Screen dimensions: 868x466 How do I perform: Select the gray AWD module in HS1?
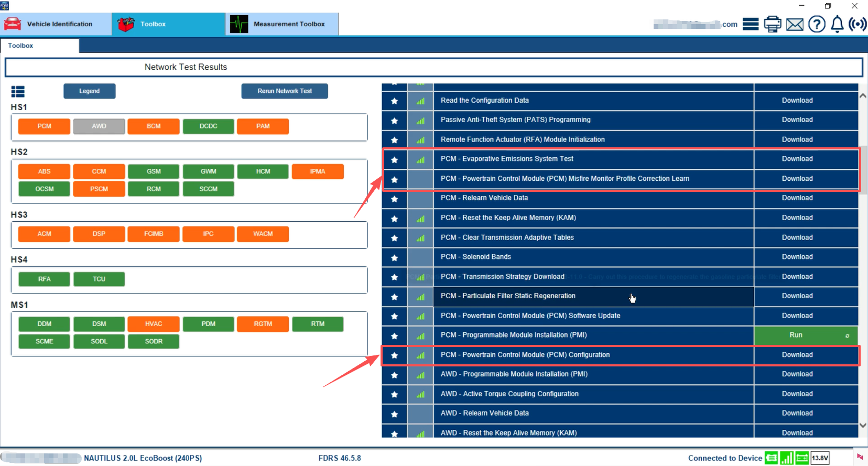coord(99,126)
